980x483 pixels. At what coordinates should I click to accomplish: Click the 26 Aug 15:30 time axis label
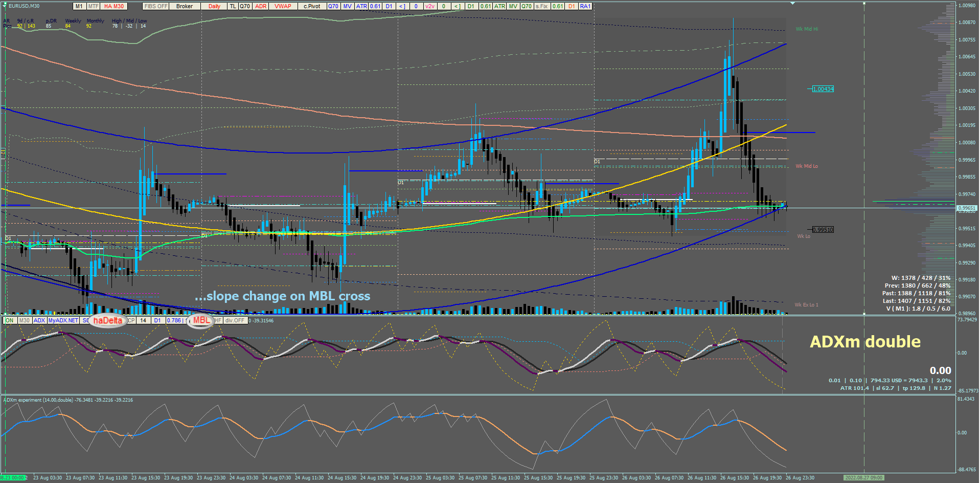(735, 478)
